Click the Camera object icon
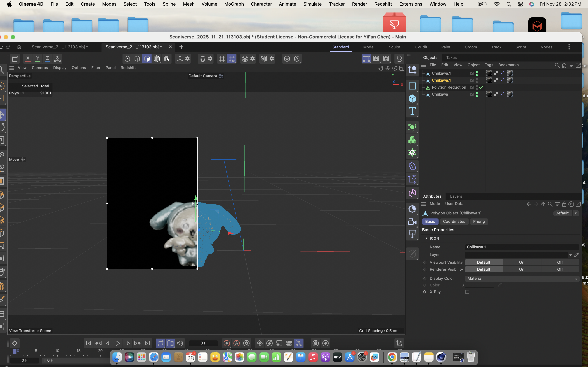 click(x=412, y=221)
